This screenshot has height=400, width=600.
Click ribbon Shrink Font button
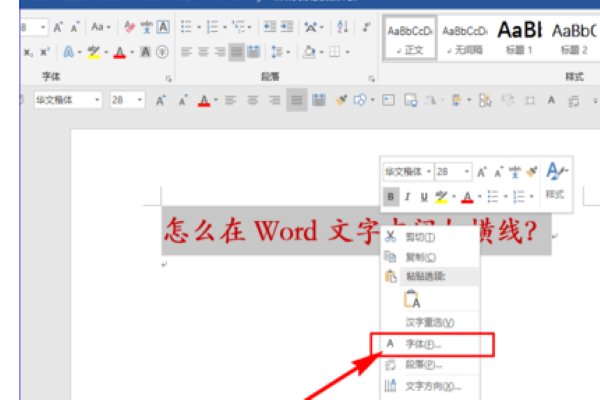(75, 27)
